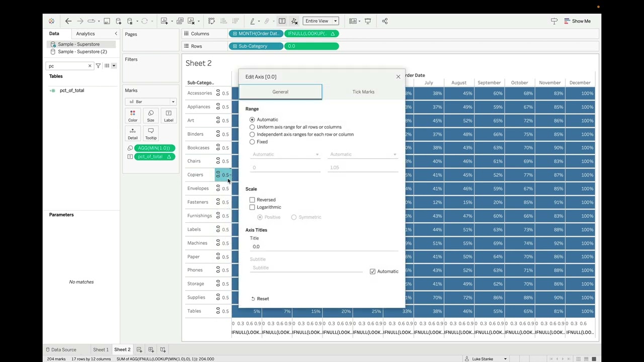This screenshot has height=362, width=644.
Task: Close the Edit Axis dialog
Action: [398, 77]
